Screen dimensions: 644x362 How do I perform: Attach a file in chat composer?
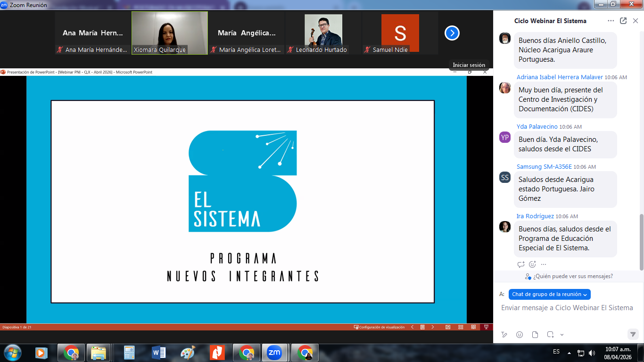[x=535, y=335]
